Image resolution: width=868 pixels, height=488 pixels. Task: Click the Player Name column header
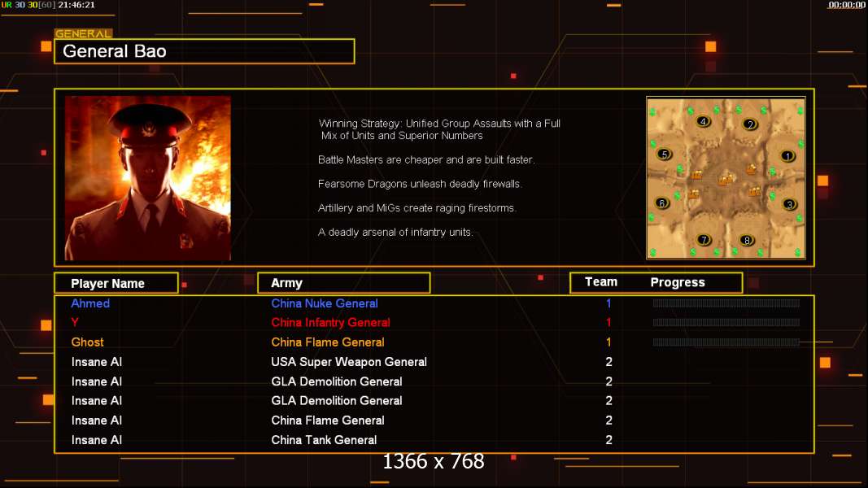click(116, 283)
